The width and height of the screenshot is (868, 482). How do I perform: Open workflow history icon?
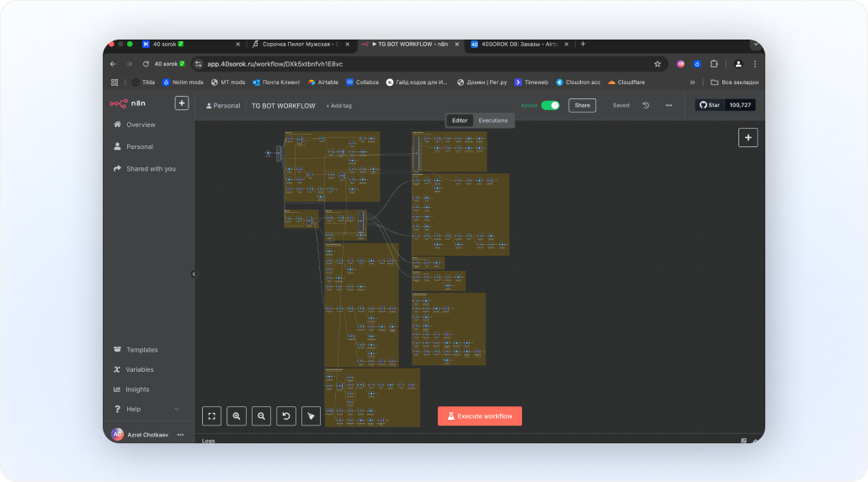click(646, 105)
